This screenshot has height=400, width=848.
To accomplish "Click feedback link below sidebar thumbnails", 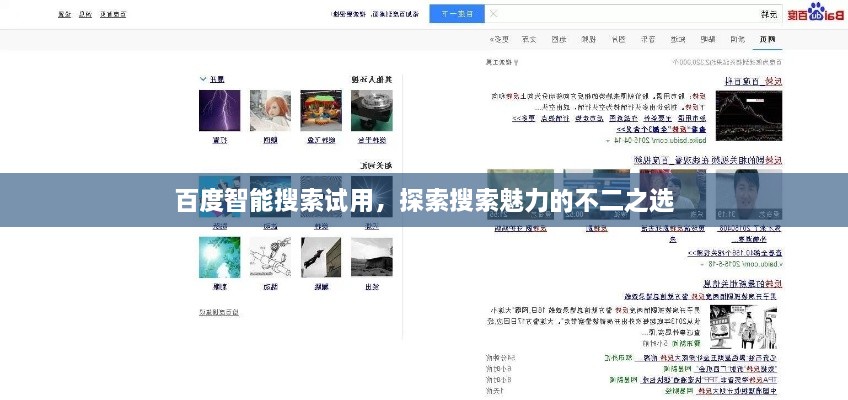I will 219,312.
